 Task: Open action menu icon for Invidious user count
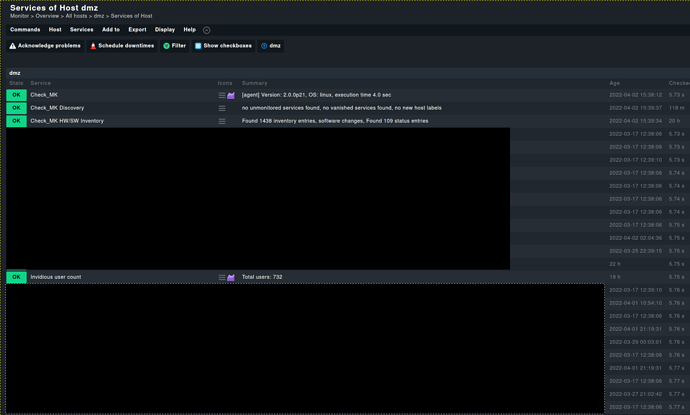tap(222, 277)
